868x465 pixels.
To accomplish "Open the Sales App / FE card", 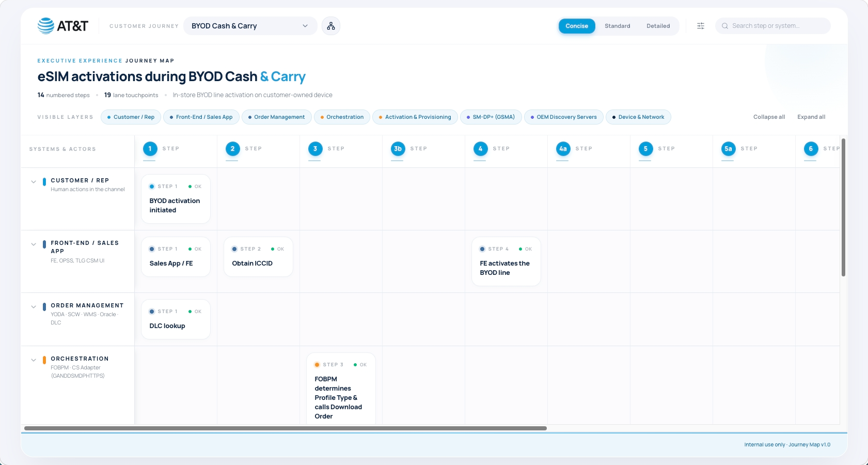I will (x=176, y=257).
